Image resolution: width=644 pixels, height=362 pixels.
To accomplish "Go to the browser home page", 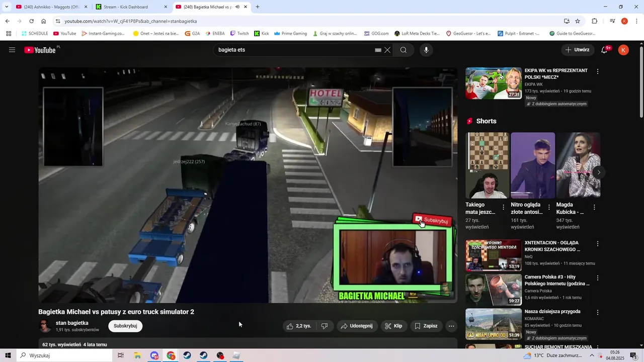I will 44,21.
